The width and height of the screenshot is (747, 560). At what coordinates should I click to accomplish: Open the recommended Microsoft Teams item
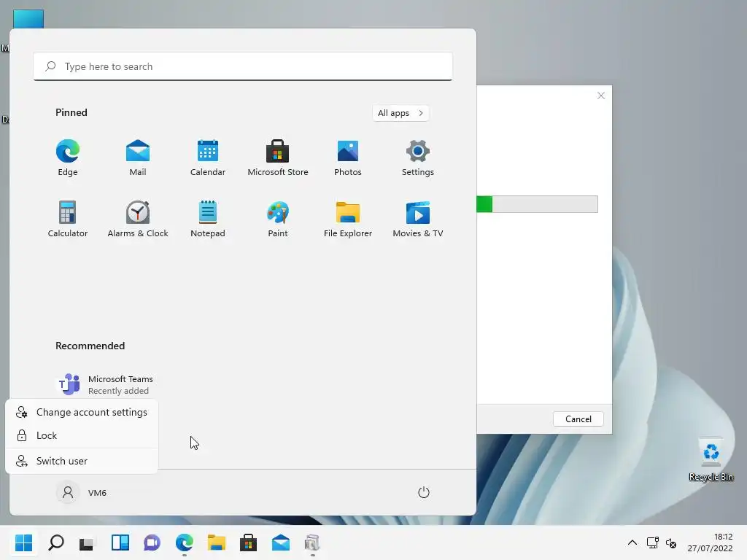(x=106, y=384)
